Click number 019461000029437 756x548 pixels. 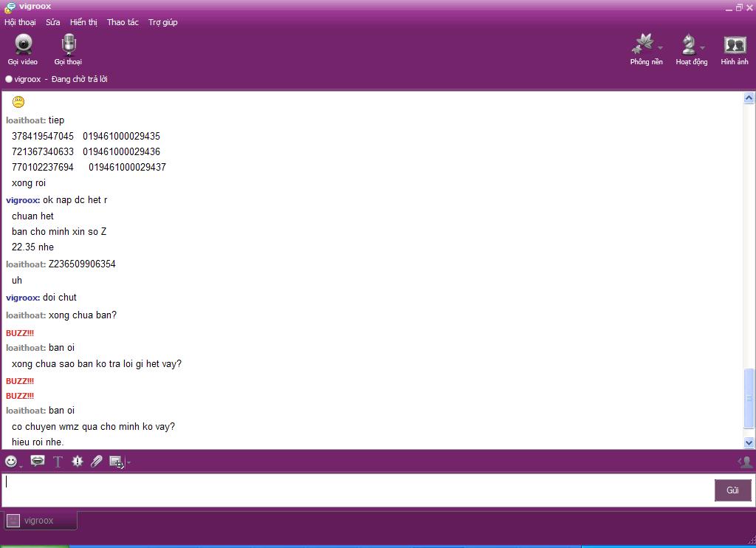pyautogui.click(x=127, y=167)
